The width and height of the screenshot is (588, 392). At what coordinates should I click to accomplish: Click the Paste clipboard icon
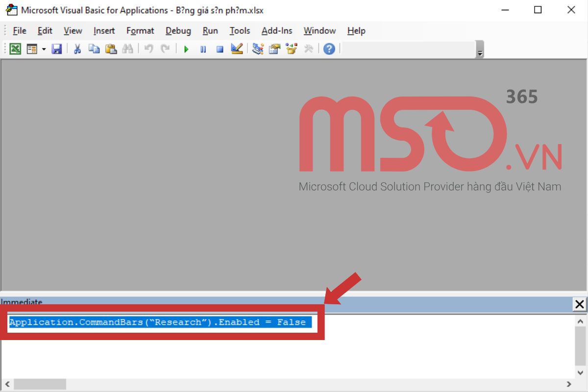111,49
